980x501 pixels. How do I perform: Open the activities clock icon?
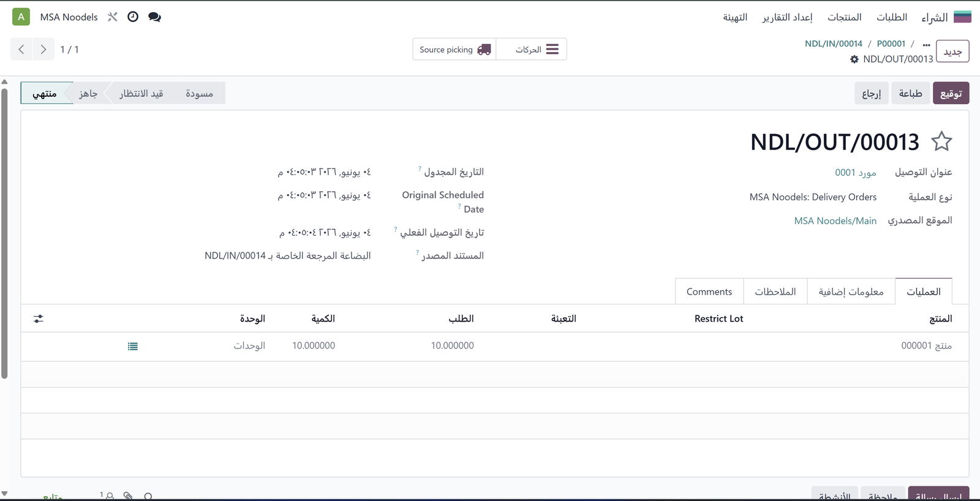click(x=133, y=17)
